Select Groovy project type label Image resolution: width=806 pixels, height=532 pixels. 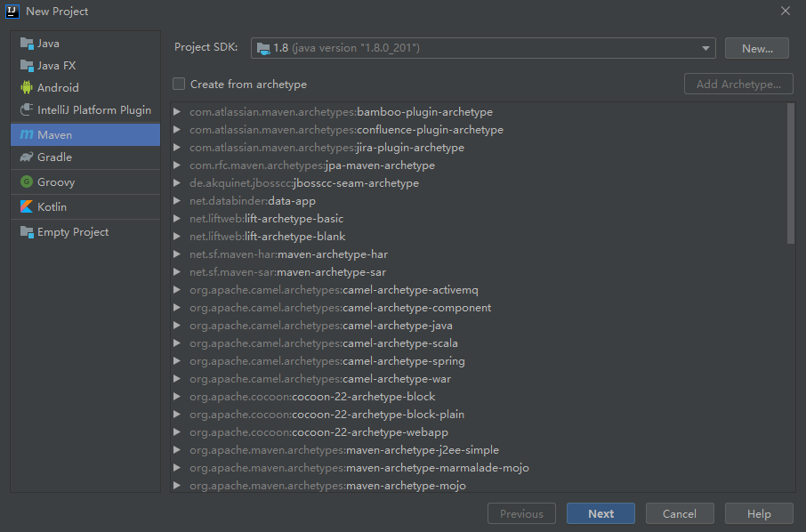click(56, 182)
